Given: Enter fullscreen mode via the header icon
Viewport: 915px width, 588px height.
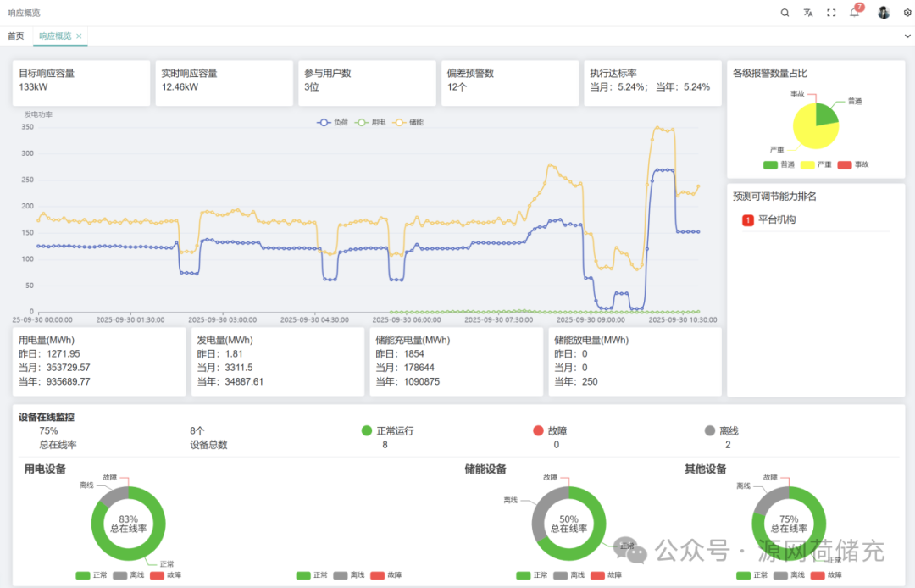Looking at the screenshot, I should (831, 13).
